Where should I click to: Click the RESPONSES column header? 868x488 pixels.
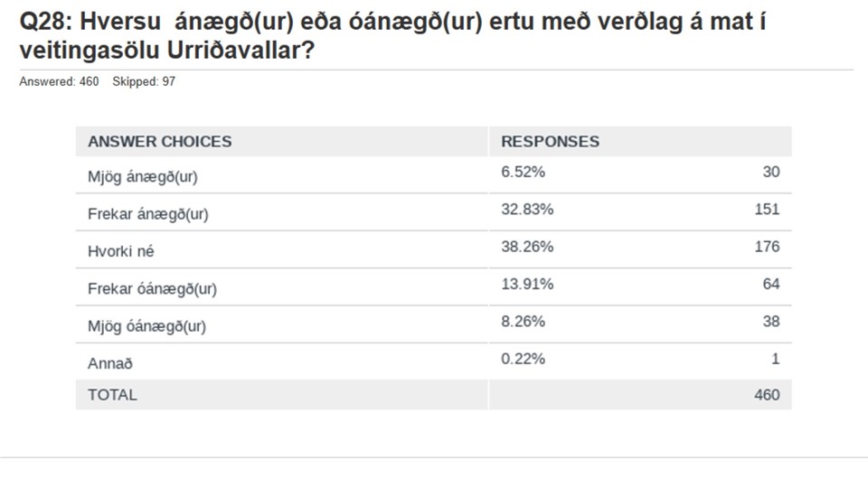tap(551, 142)
